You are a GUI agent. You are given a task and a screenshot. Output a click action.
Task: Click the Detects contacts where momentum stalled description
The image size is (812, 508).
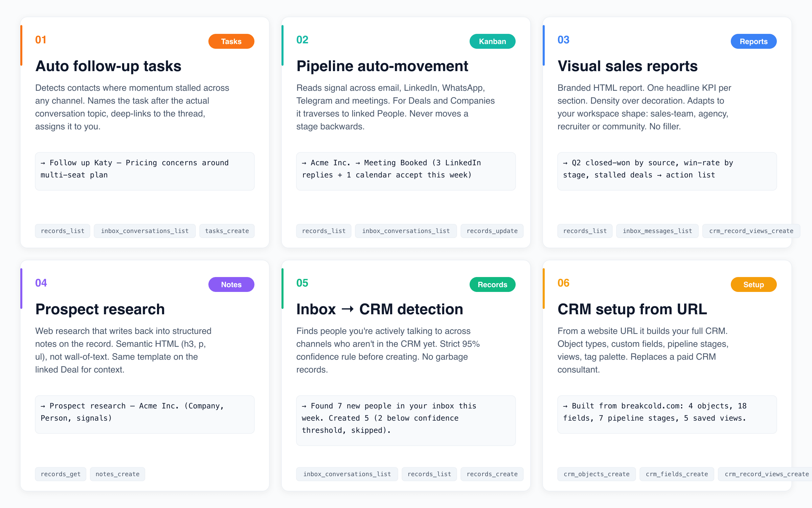(x=132, y=107)
